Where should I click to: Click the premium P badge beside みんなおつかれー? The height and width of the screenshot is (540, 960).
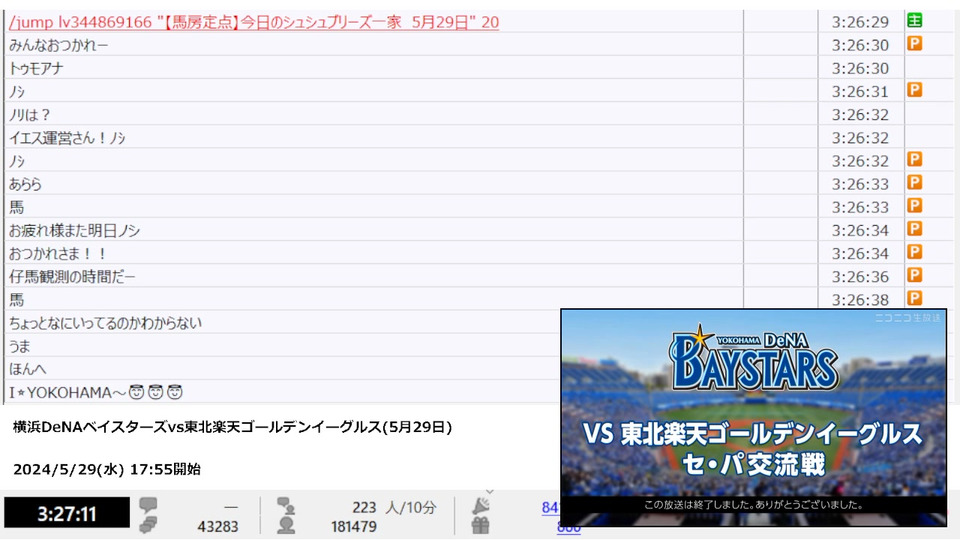[x=914, y=44]
